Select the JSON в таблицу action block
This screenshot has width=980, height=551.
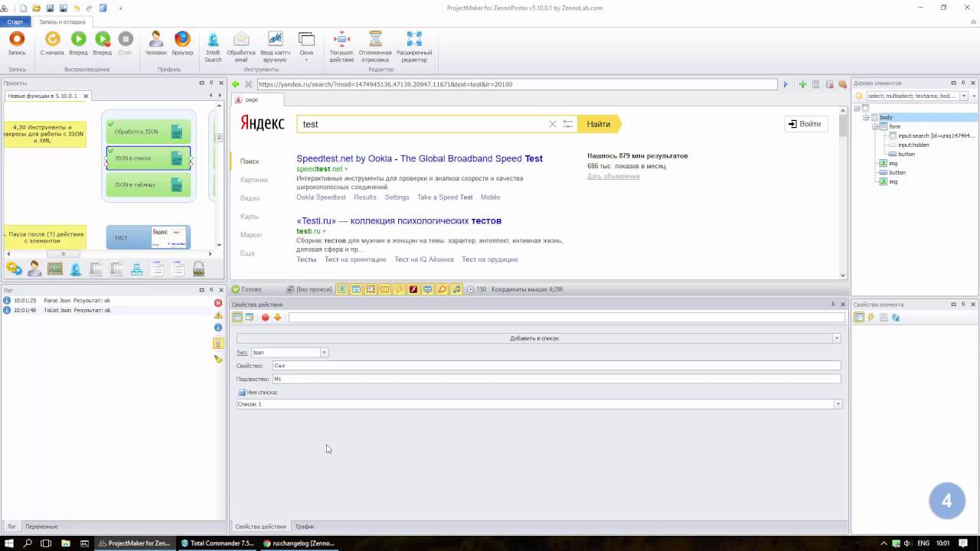149,184
